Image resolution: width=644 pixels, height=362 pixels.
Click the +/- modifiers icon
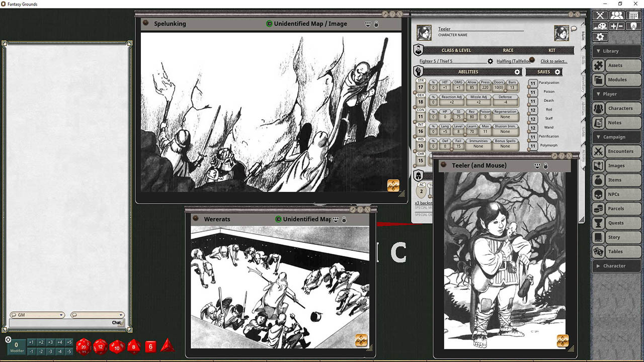point(617,26)
